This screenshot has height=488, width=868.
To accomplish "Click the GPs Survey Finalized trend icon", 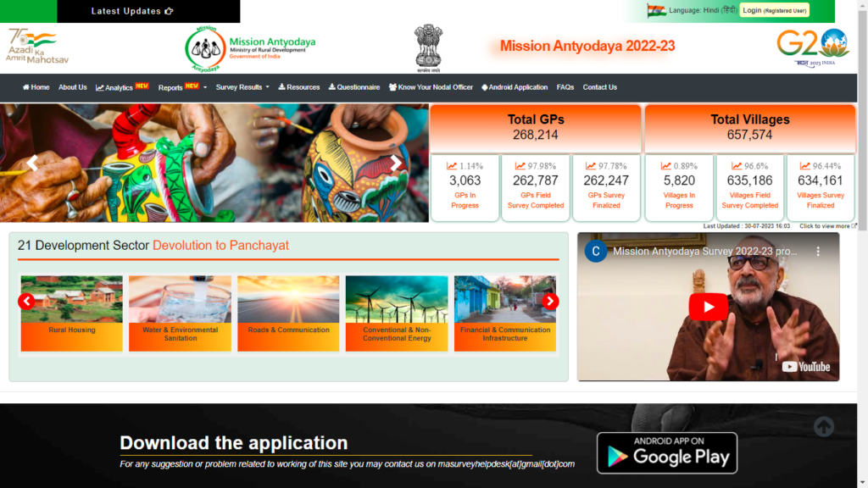I will pos(591,166).
